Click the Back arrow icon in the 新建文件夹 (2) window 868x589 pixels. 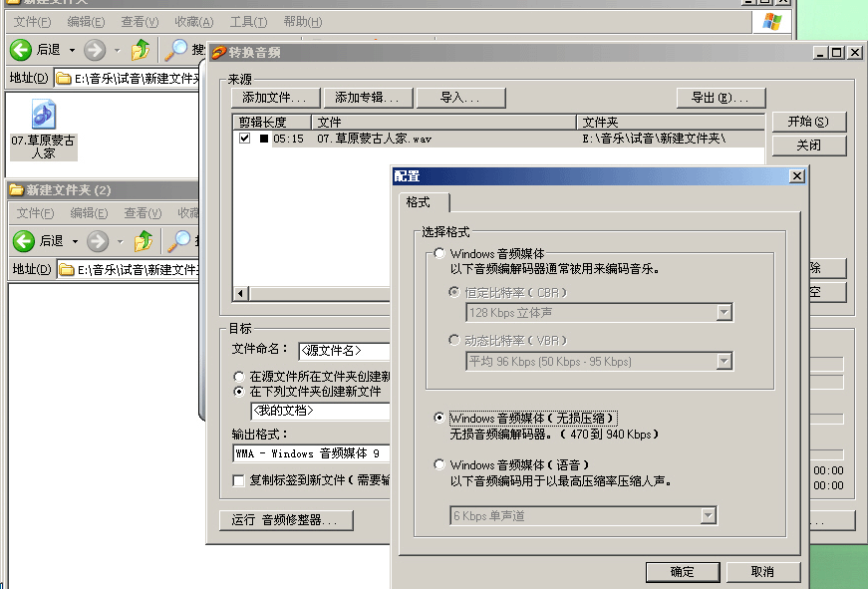23,241
